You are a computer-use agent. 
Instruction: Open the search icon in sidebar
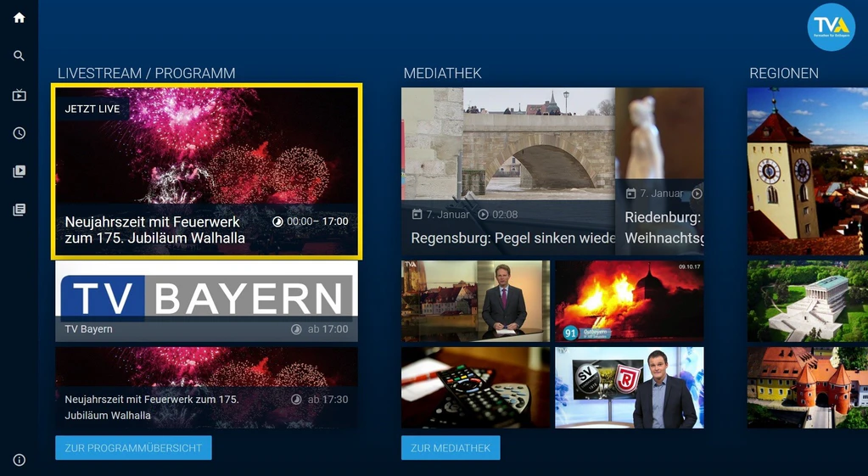tap(19, 56)
